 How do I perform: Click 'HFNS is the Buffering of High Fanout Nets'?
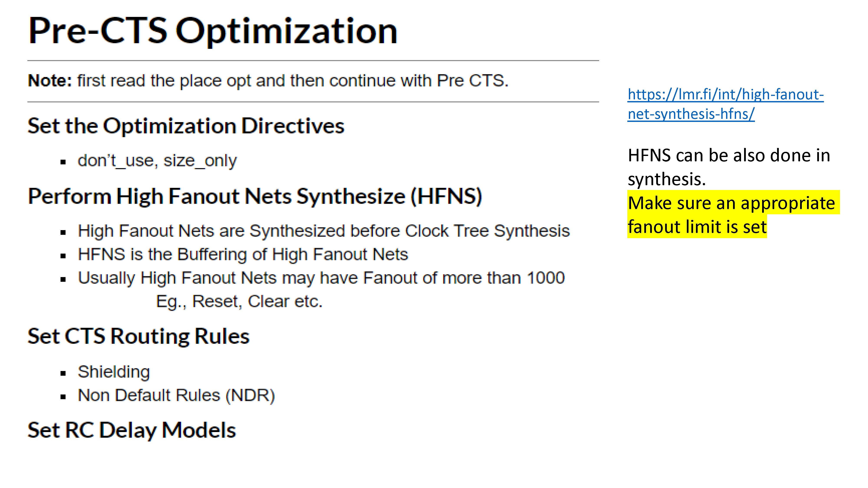coord(243,254)
